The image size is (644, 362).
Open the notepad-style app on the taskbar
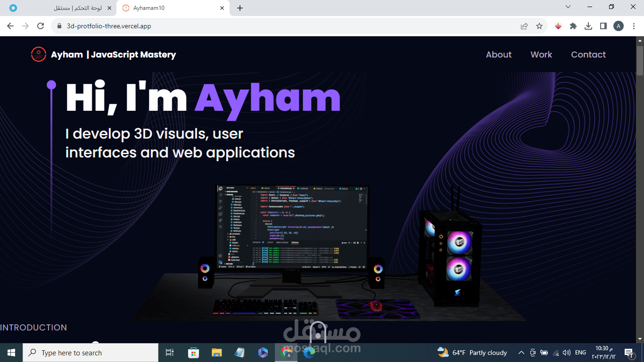click(x=239, y=353)
